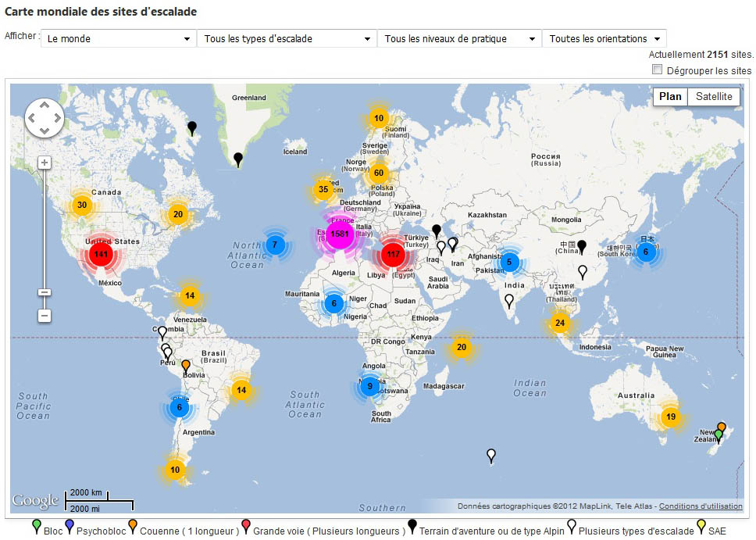Open Tous les types d'escalade dropdown
Image resolution: width=756 pixels, height=540 pixels.
pos(287,38)
